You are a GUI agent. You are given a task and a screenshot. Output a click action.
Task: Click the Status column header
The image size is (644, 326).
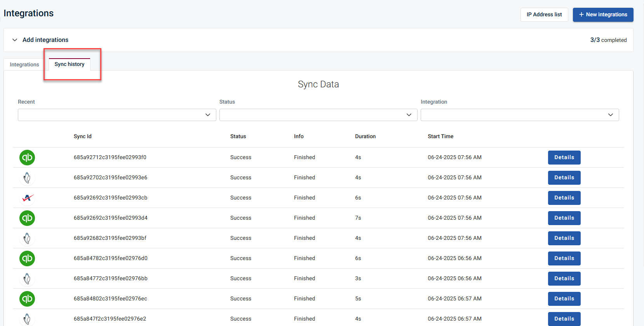(238, 137)
